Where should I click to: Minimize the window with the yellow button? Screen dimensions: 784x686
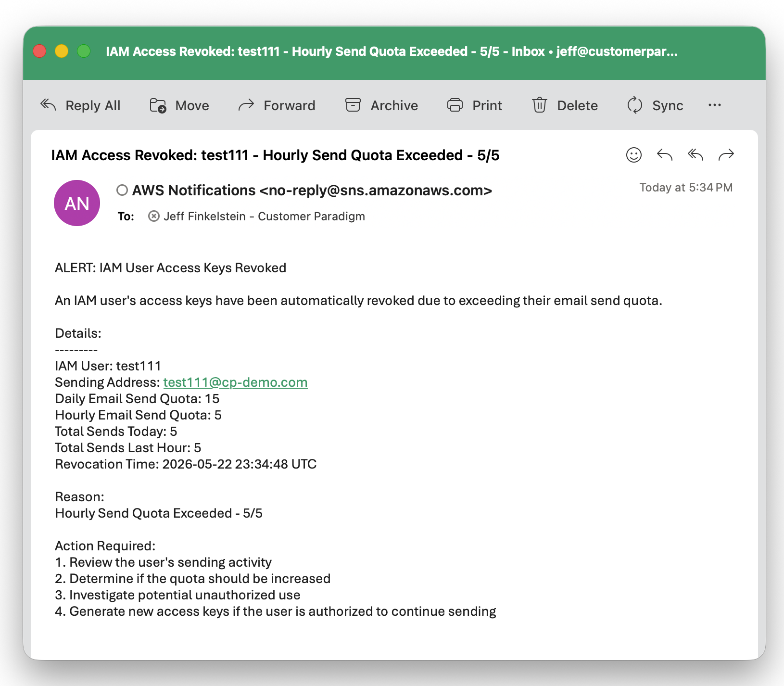(62, 51)
